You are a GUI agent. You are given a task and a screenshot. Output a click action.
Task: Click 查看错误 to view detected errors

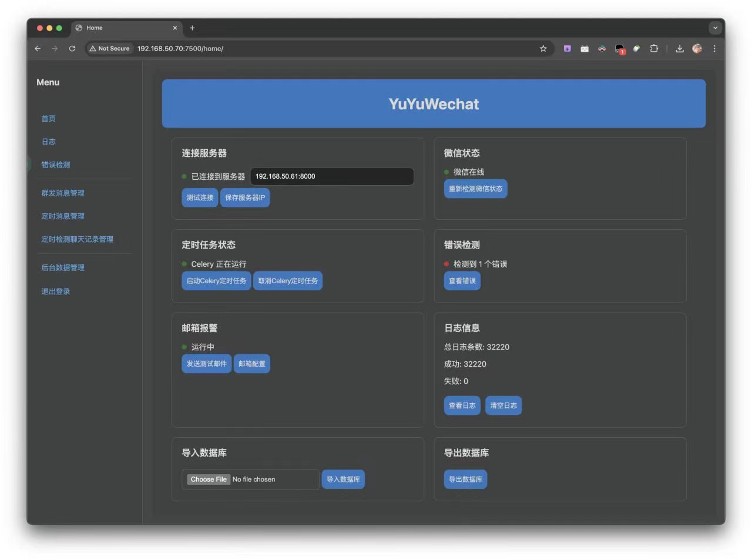(462, 280)
